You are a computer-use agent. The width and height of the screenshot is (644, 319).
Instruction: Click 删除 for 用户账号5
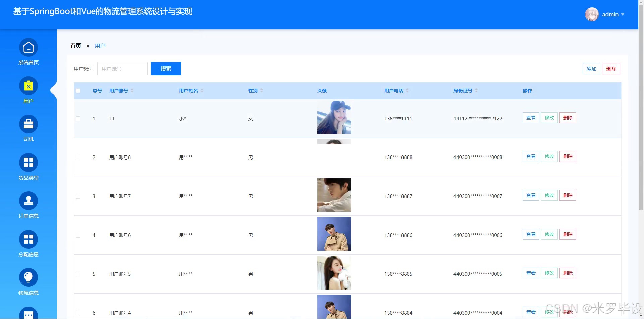click(x=568, y=273)
